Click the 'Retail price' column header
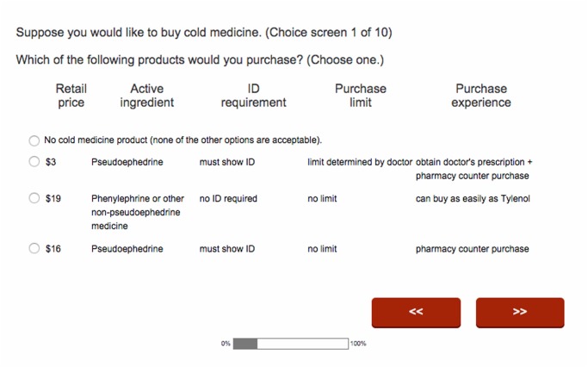 (71, 96)
